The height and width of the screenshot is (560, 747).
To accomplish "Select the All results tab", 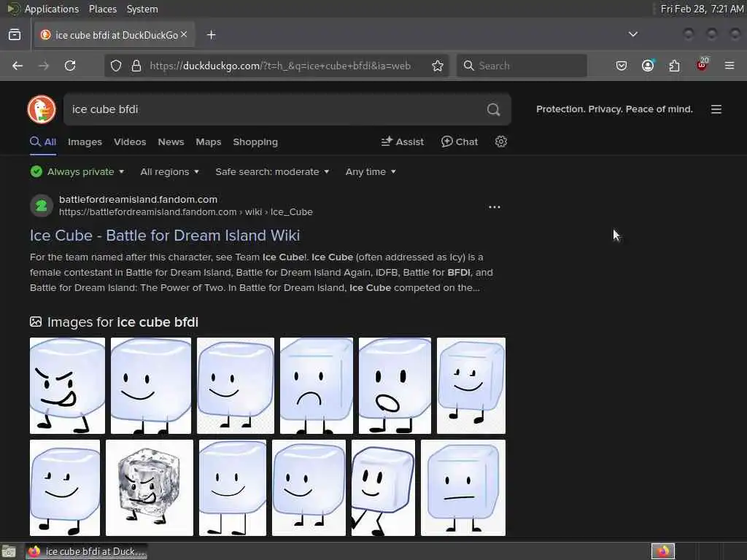I will [x=43, y=142].
